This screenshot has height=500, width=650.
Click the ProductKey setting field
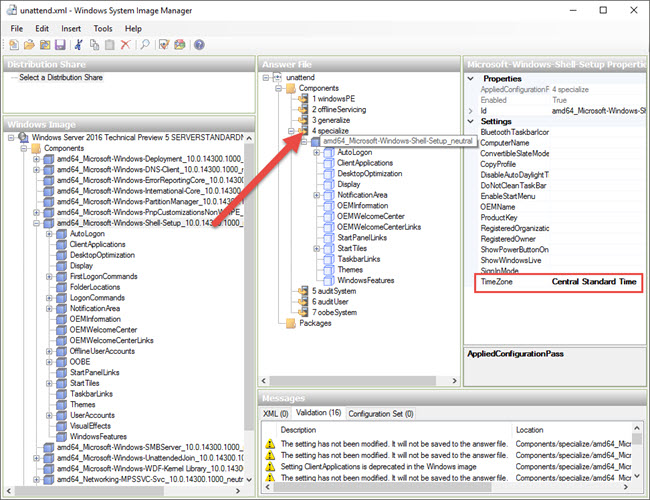pyautogui.click(x=597, y=218)
